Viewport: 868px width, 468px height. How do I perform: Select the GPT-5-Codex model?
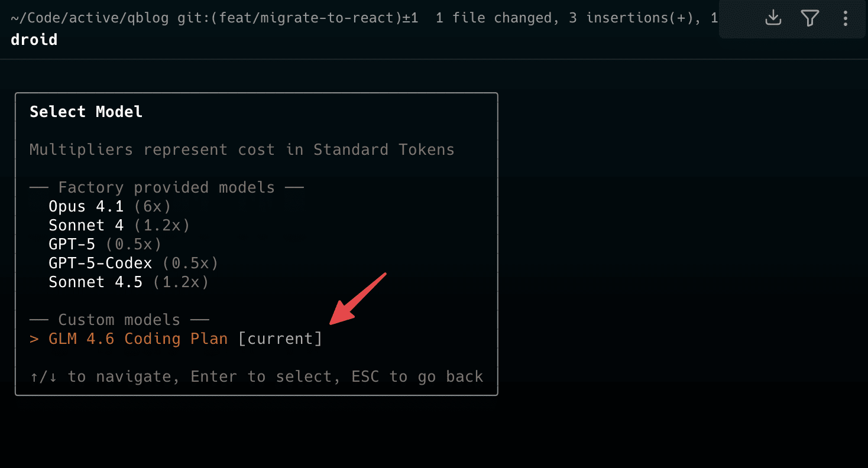100,264
